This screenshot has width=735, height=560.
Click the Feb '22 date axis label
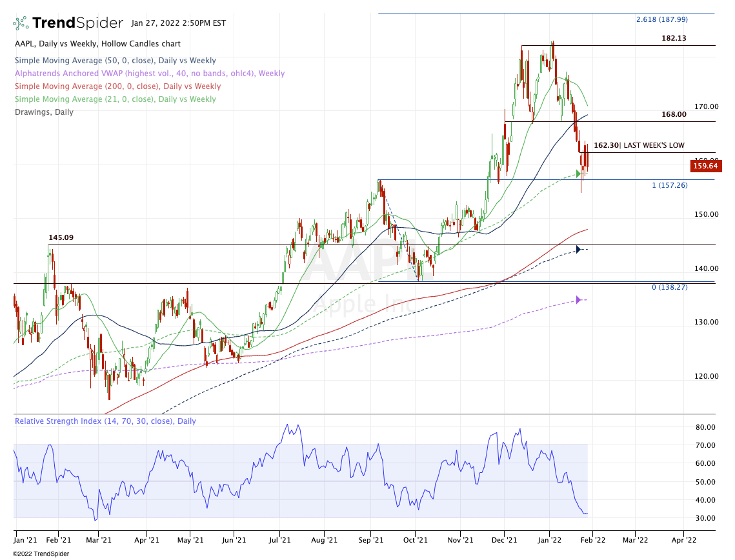point(593,540)
